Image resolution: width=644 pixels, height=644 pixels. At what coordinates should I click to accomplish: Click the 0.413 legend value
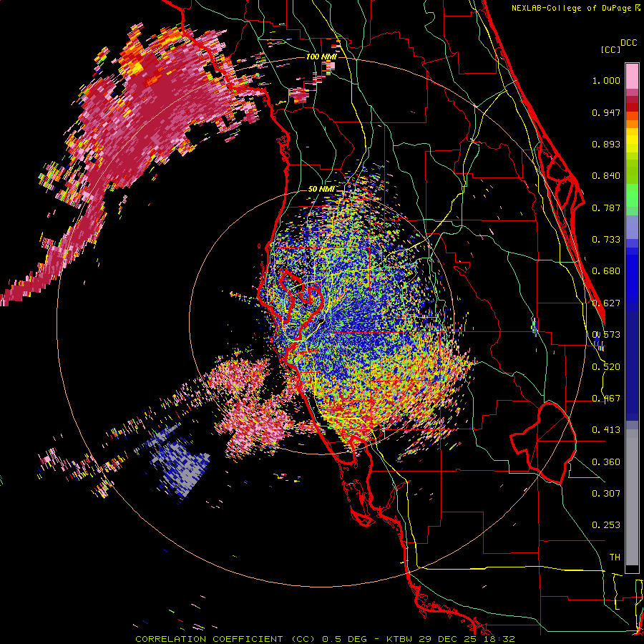606,430
